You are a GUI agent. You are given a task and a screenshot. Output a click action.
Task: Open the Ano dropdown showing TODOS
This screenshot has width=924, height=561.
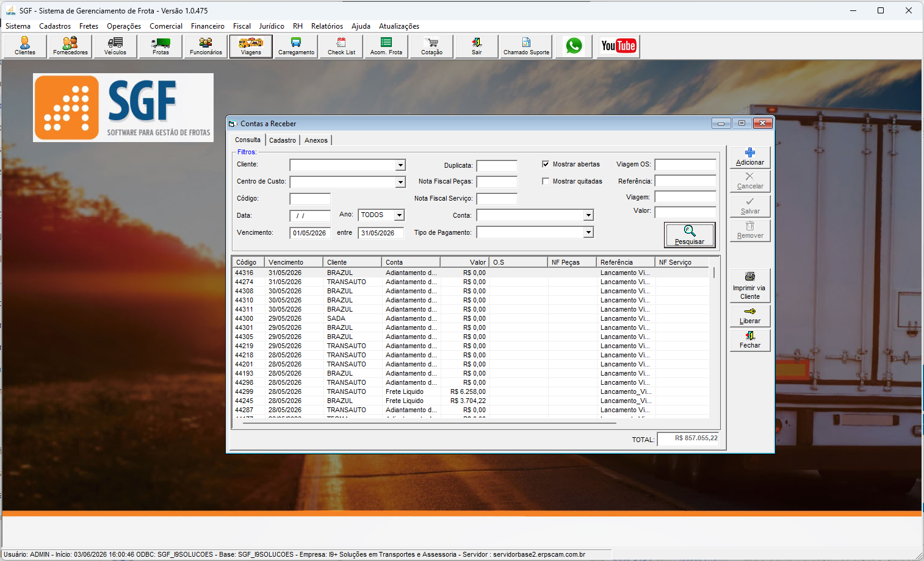point(399,215)
